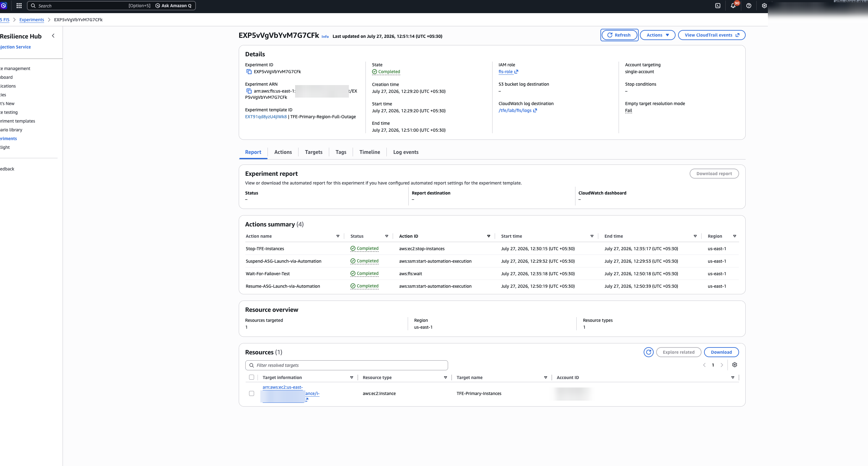This screenshot has width=868, height=466.
Task: Open the AWS services grid menu
Action: point(19,6)
